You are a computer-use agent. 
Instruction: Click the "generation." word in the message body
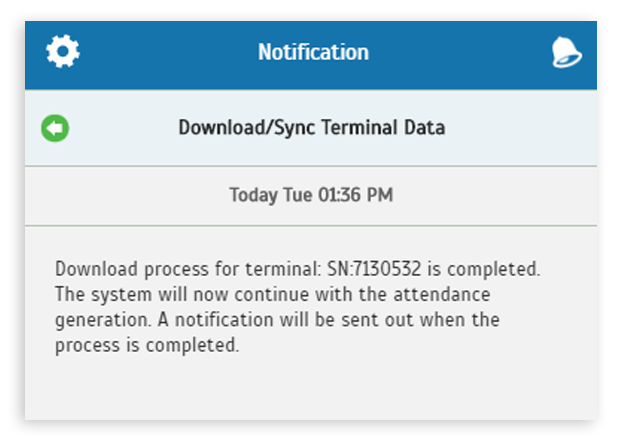tap(103, 320)
